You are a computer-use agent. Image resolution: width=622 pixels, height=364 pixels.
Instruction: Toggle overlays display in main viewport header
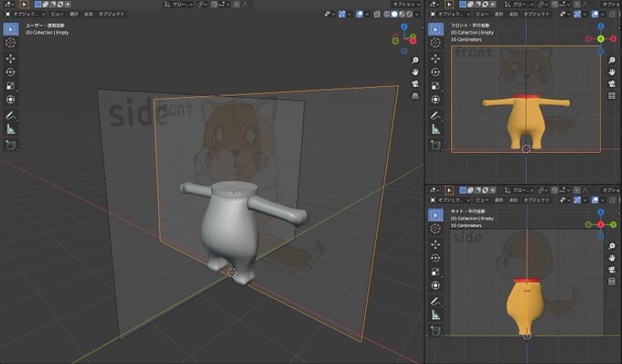click(x=359, y=15)
